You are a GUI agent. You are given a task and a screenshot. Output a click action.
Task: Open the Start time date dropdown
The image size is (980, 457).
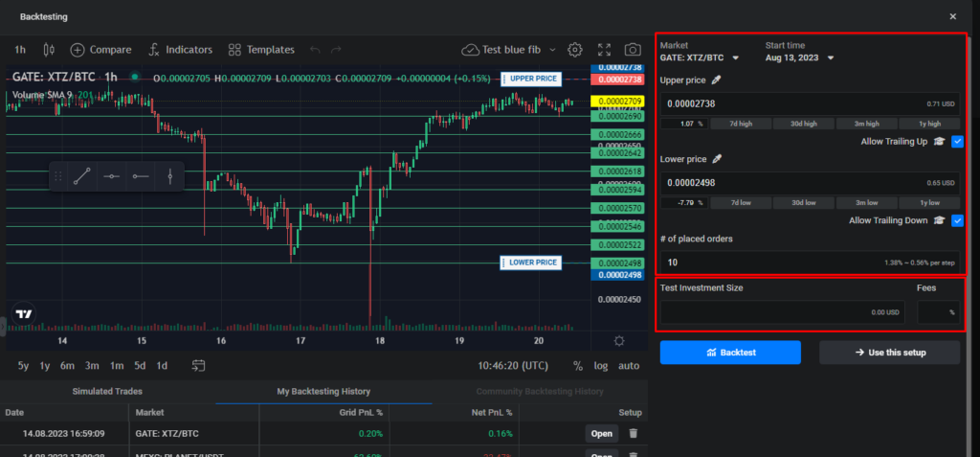830,57
